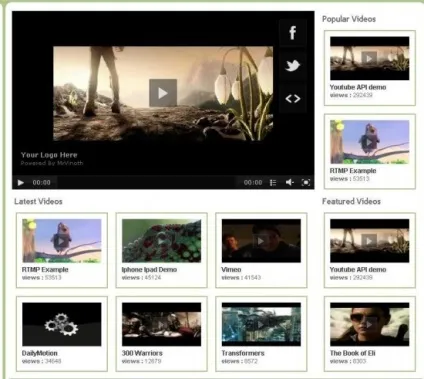Toggle fullscreen mode in the player
This screenshot has height=379, width=424.
[306, 182]
